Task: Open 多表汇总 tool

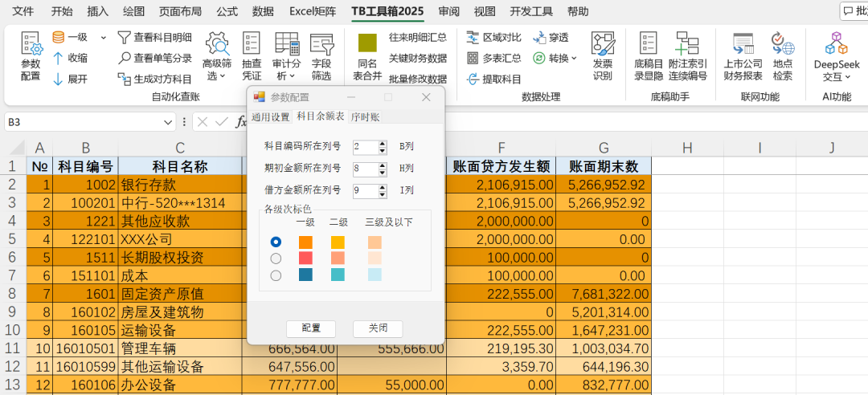Action: click(494, 58)
